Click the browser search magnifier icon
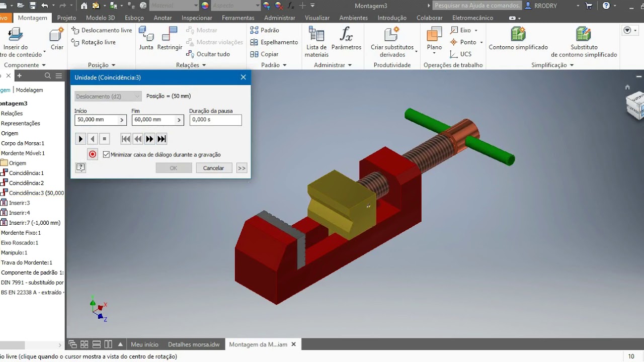This screenshot has width=644, height=362. [x=48, y=76]
